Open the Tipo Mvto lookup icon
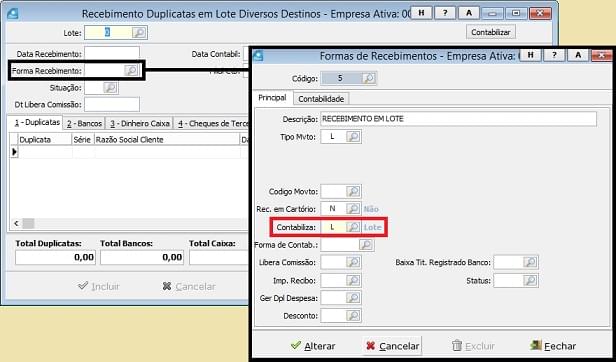 pos(354,137)
